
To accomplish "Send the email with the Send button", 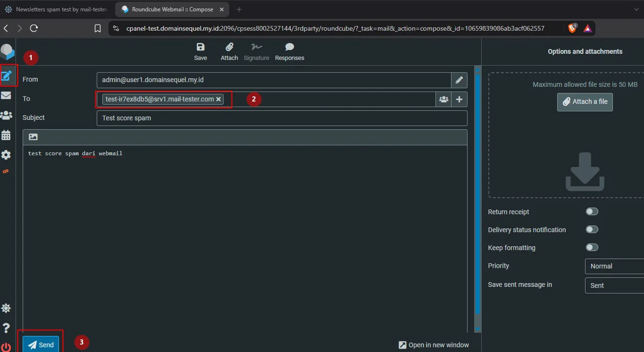I will (41, 344).
